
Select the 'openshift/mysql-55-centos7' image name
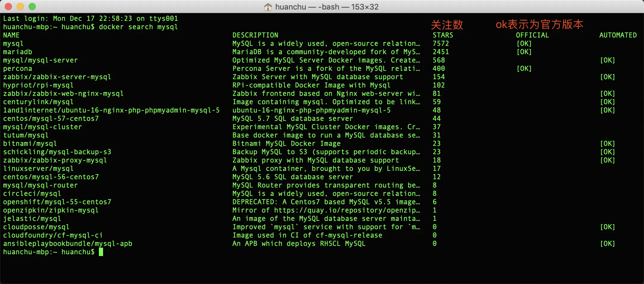click(57, 202)
